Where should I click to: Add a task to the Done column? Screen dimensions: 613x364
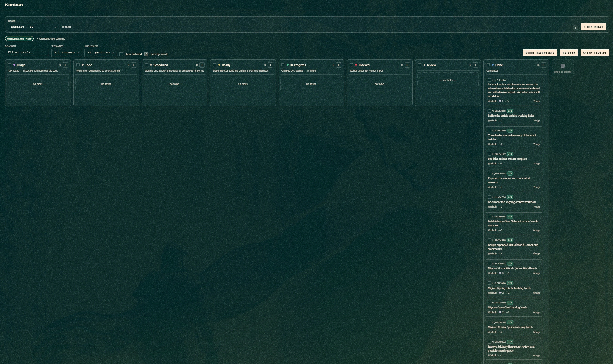point(544,65)
